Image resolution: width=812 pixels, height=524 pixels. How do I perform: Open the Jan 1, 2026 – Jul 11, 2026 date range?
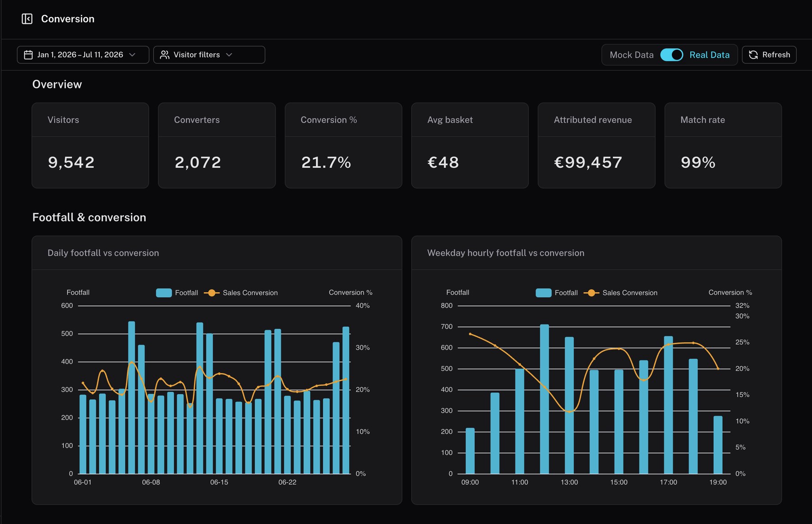[83, 55]
